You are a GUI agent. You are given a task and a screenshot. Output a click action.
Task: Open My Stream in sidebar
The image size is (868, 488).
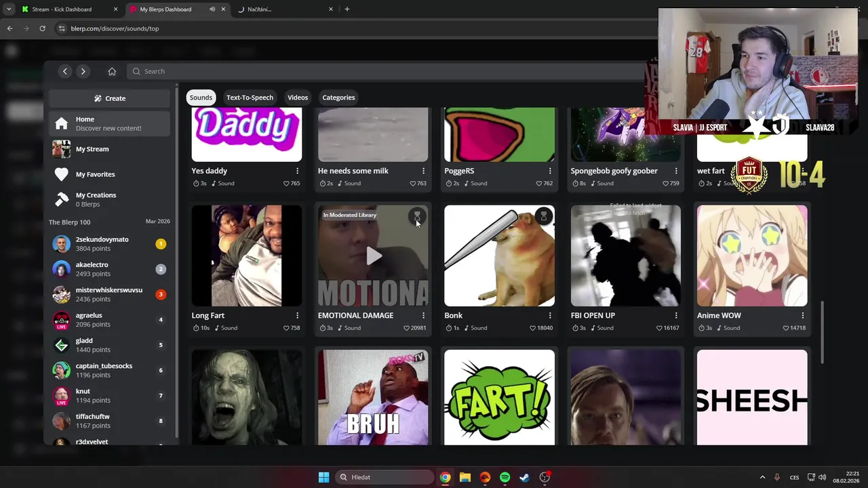coord(109,149)
